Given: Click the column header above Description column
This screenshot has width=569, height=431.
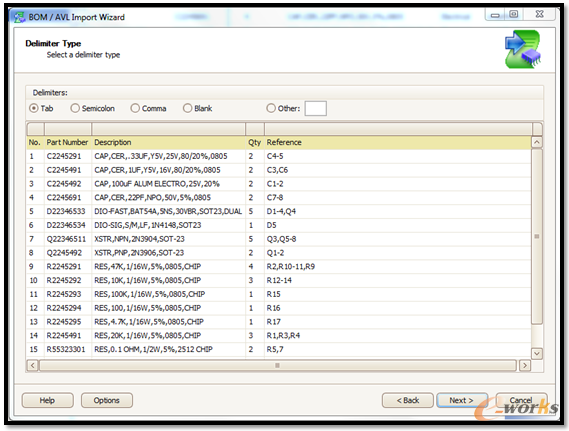Looking at the screenshot, I should coord(168,129).
